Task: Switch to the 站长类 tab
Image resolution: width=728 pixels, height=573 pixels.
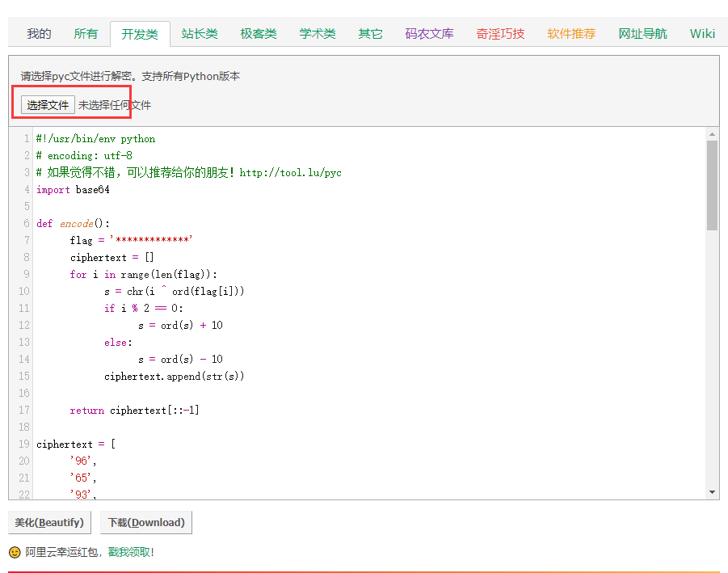Action: click(199, 33)
